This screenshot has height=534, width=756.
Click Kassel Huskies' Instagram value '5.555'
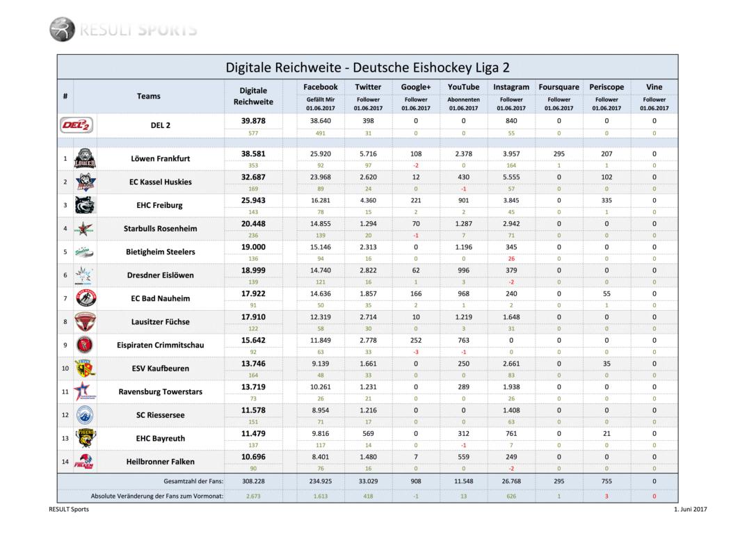tap(511, 177)
